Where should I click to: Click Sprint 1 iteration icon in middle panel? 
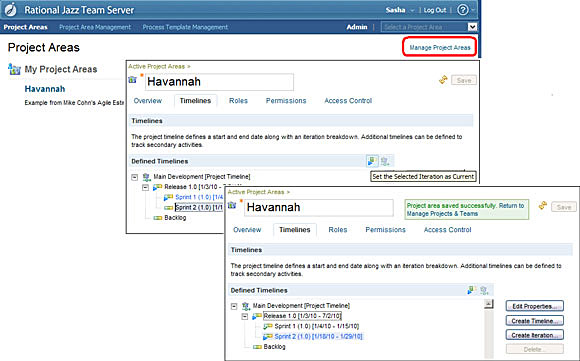click(x=169, y=197)
